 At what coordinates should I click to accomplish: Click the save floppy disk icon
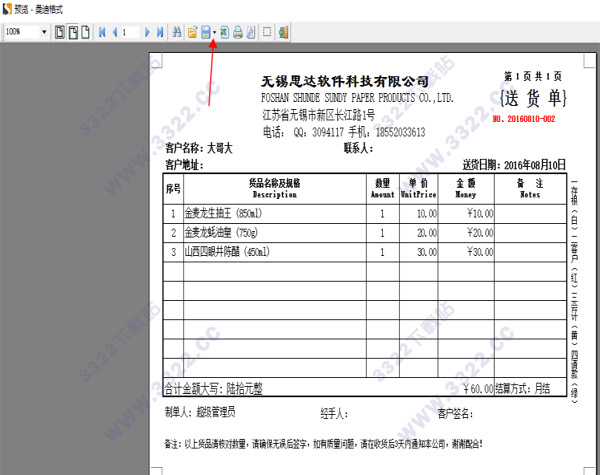[206, 32]
